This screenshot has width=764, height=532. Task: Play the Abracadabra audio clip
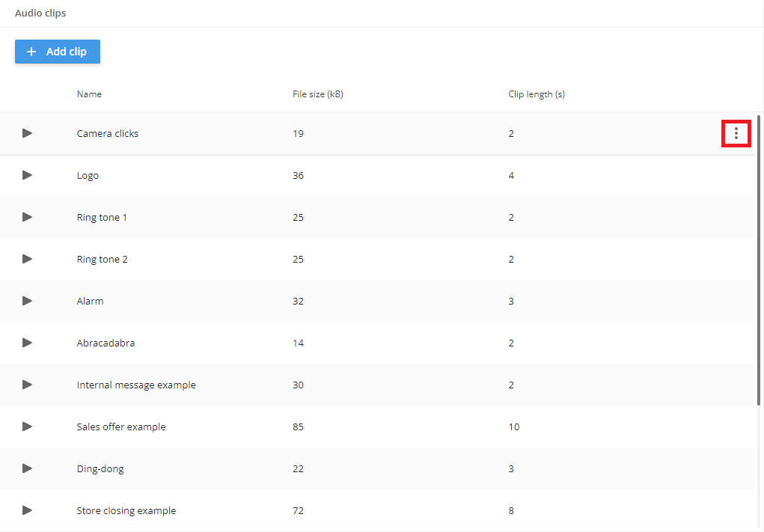pyautogui.click(x=27, y=343)
